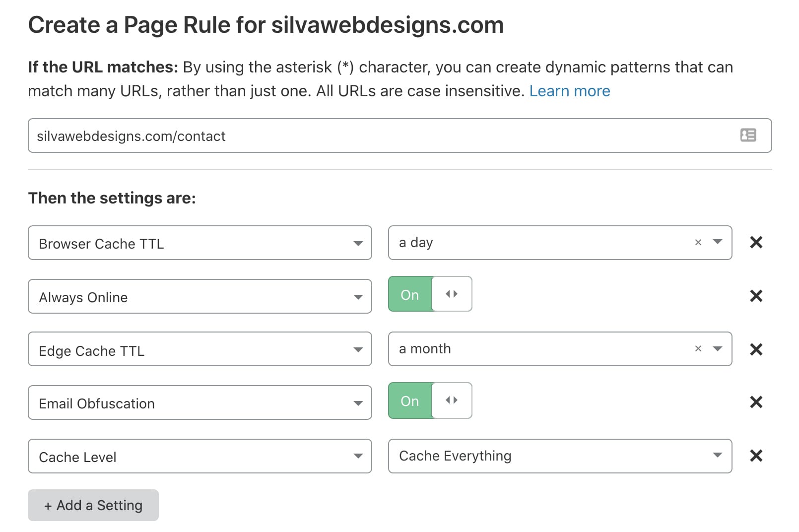Select the 'a month' value text

tap(425, 348)
